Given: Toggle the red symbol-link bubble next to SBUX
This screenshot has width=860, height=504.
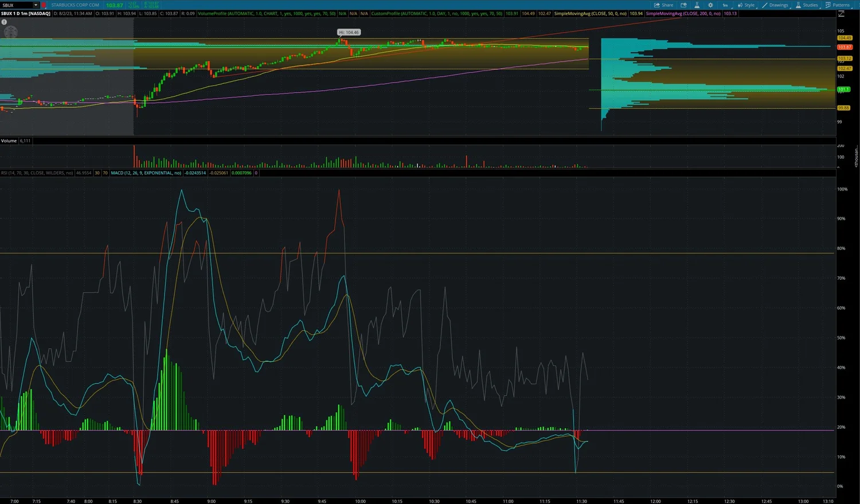Looking at the screenshot, I should tap(44, 5).
